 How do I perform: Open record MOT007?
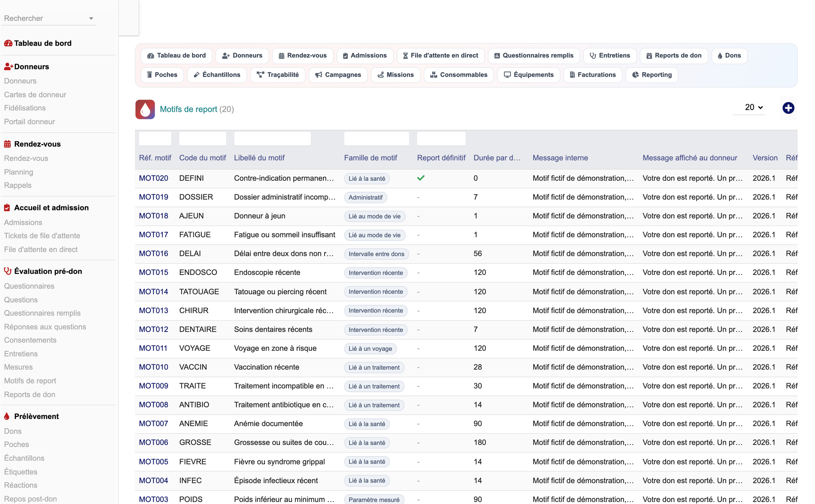[x=154, y=424]
